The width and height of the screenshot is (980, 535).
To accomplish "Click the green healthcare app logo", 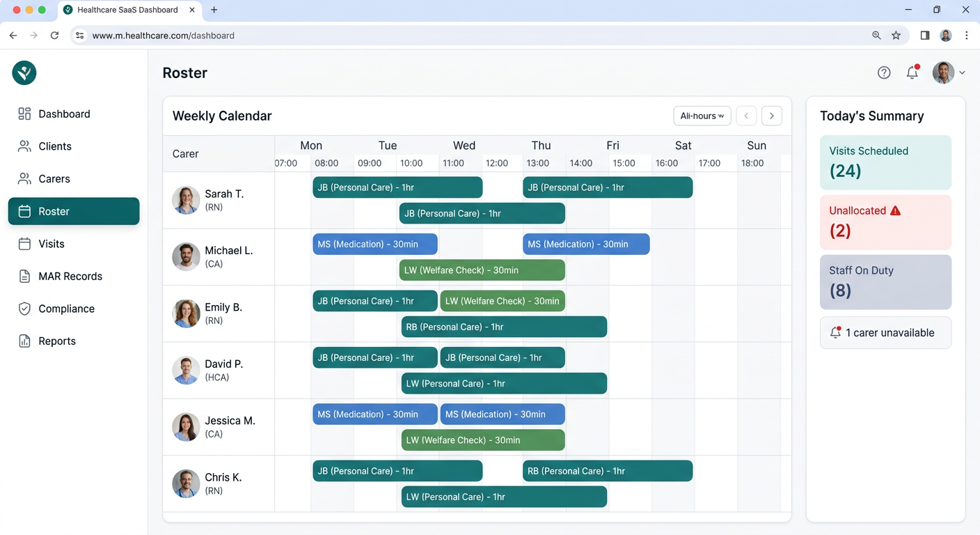I will point(24,72).
